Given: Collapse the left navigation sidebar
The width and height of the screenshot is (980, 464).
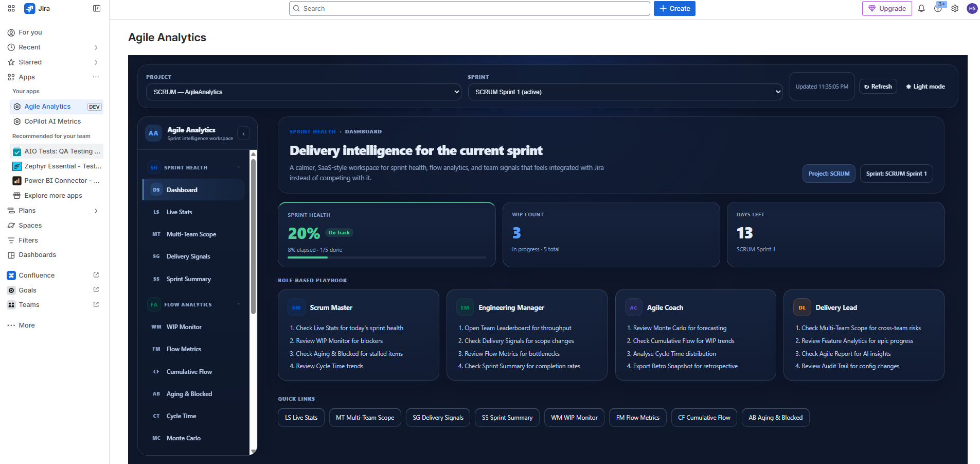Looking at the screenshot, I should point(97,8).
